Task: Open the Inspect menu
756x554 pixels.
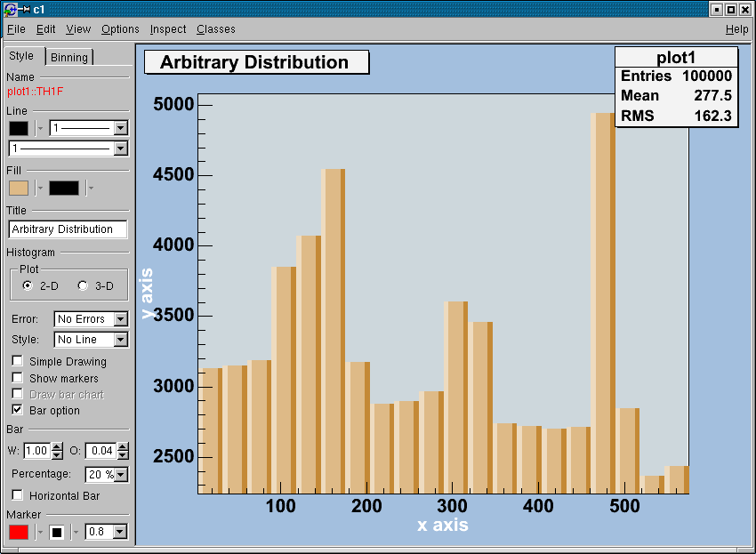Action: click(x=168, y=29)
